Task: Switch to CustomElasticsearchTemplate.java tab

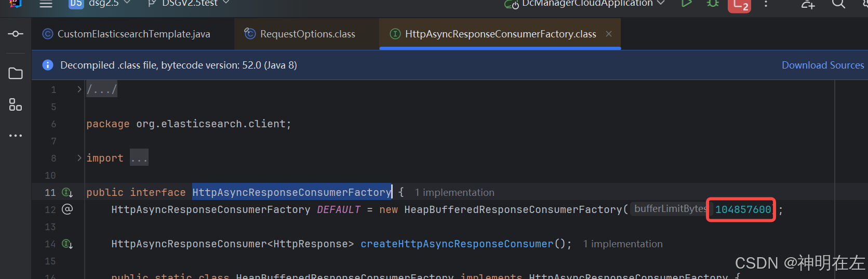Action: tap(133, 34)
